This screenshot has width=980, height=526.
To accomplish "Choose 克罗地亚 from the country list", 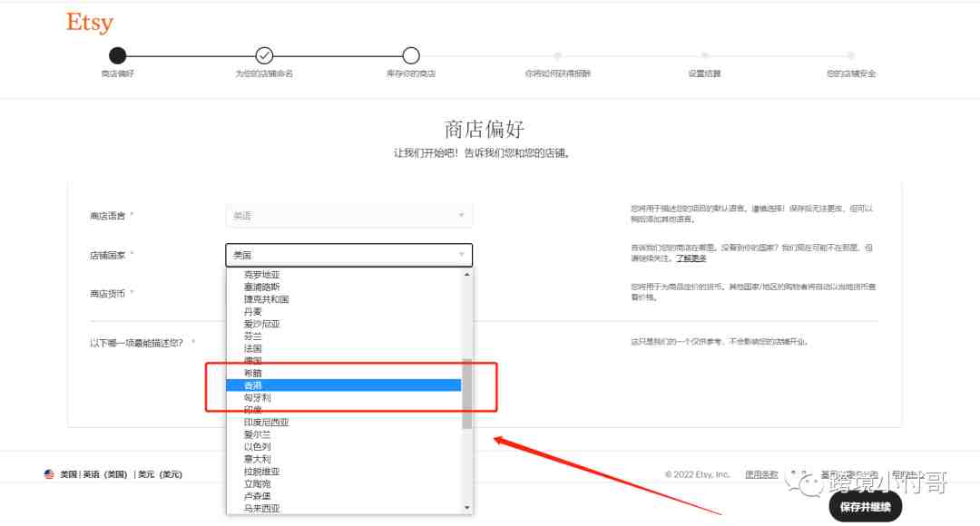I will coord(343,274).
